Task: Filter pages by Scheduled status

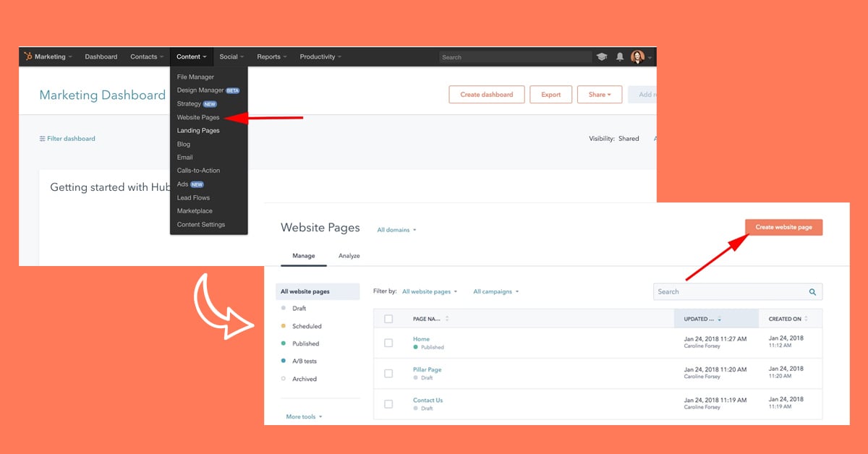Action: 307,326
